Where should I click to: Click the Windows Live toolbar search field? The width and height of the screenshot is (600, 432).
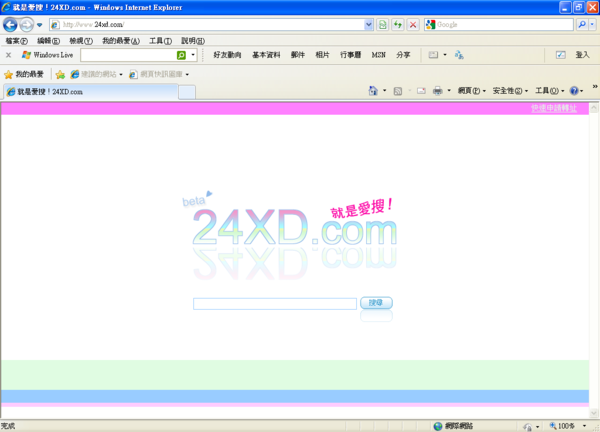click(128, 55)
